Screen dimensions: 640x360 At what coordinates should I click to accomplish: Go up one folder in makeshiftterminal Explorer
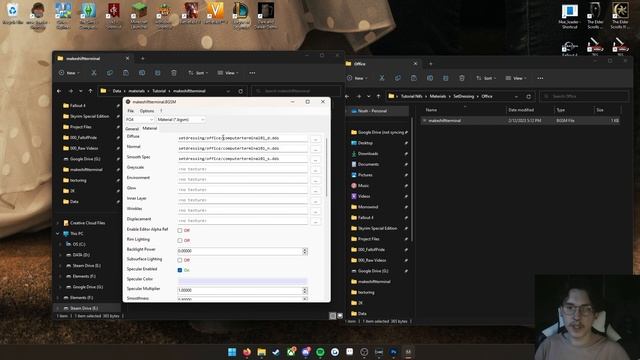click(x=90, y=91)
